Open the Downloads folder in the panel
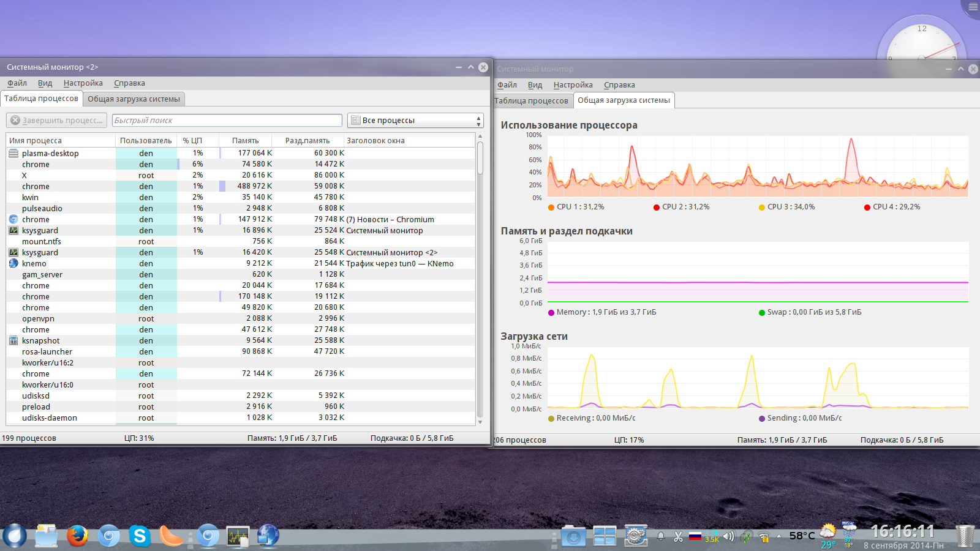This screenshot has height=551, width=980. [573, 537]
